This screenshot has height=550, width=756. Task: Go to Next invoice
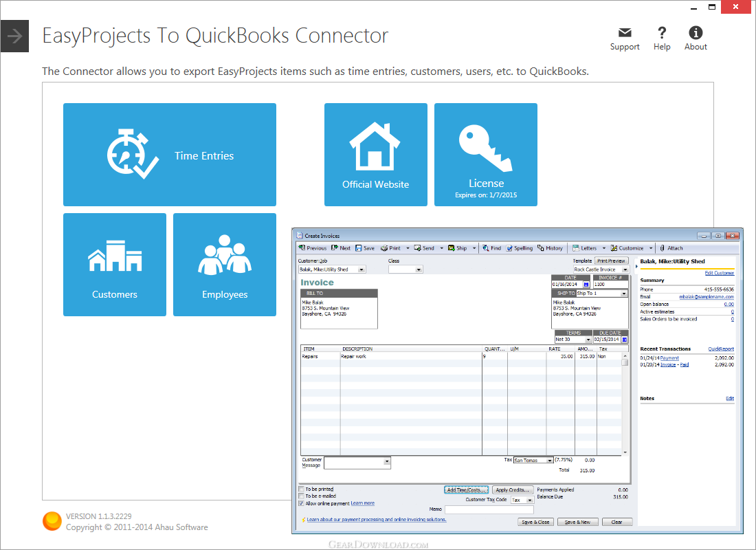(x=341, y=248)
